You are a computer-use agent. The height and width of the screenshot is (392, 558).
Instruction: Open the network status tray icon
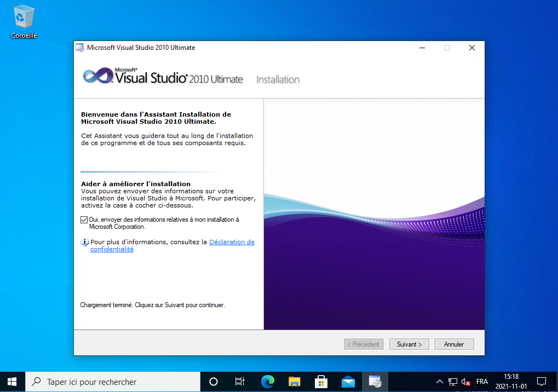453,382
